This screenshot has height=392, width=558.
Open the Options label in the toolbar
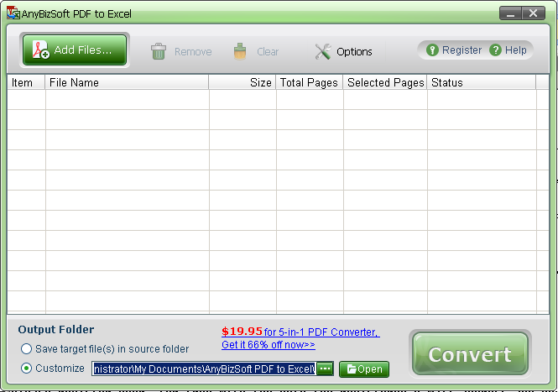point(354,52)
